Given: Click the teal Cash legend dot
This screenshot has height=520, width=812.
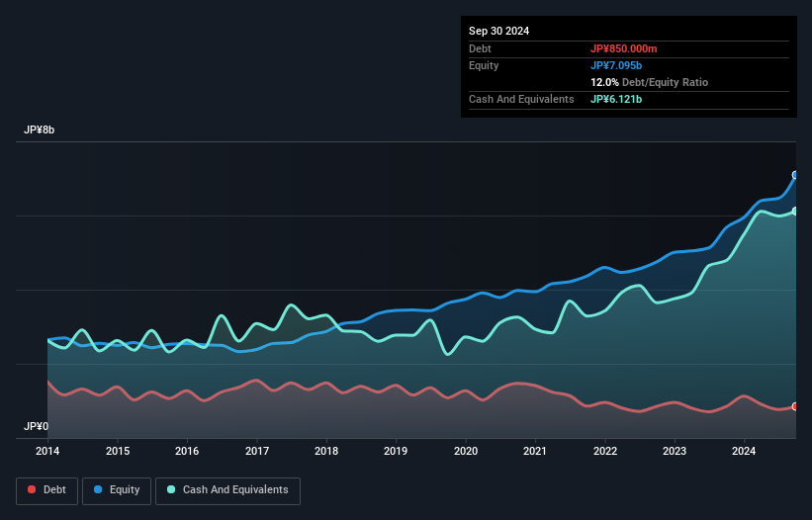Looking at the screenshot, I should [x=171, y=489].
